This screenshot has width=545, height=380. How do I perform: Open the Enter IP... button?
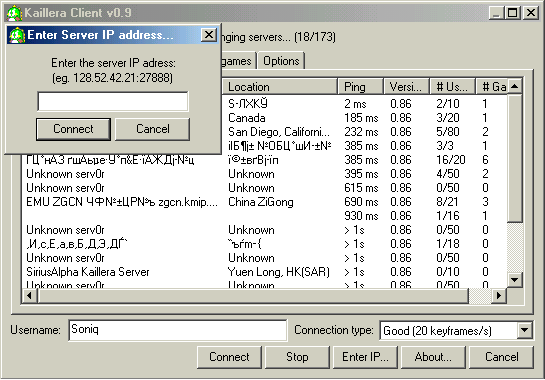point(365,357)
